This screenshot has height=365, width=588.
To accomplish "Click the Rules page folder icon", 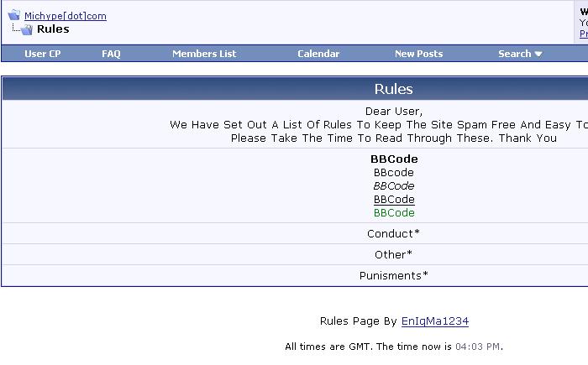I will (x=26, y=29).
